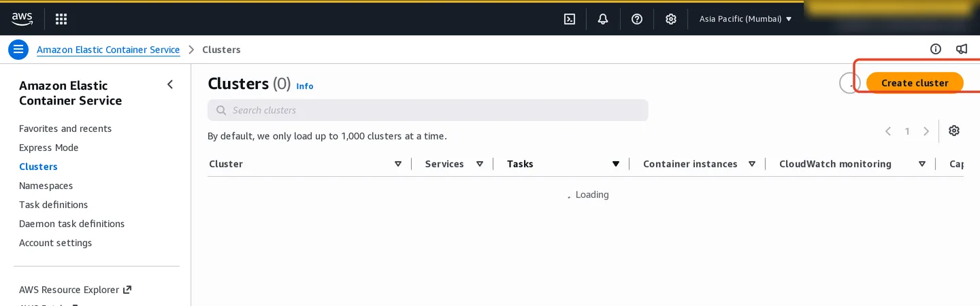
Task: Open console settings gear in top bar
Action: [x=671, y=19]
